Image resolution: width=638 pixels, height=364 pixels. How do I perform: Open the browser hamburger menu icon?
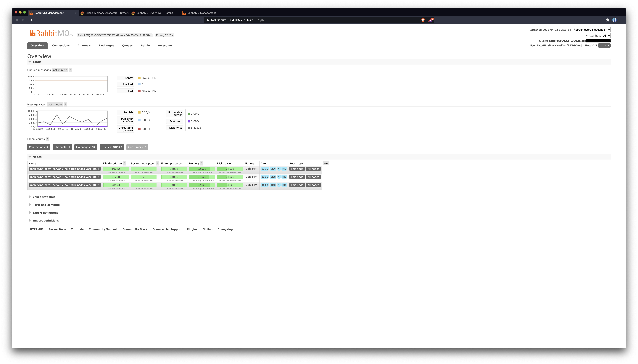point(621,20)
